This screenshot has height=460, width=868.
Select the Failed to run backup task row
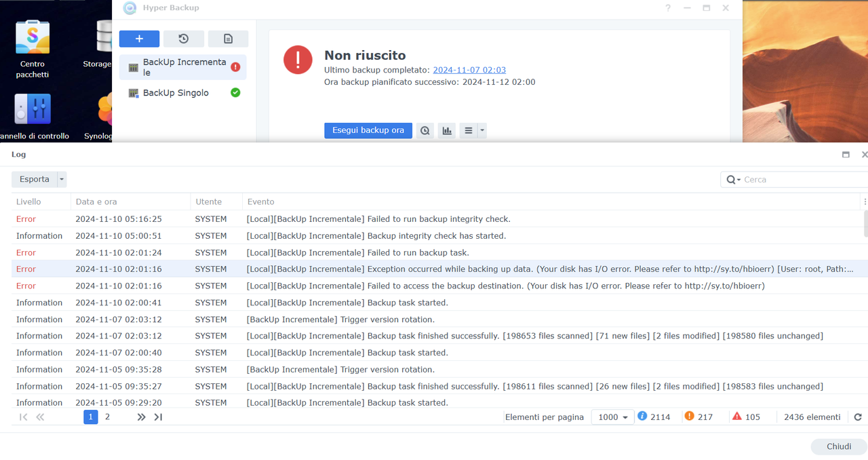coord(438,252)
